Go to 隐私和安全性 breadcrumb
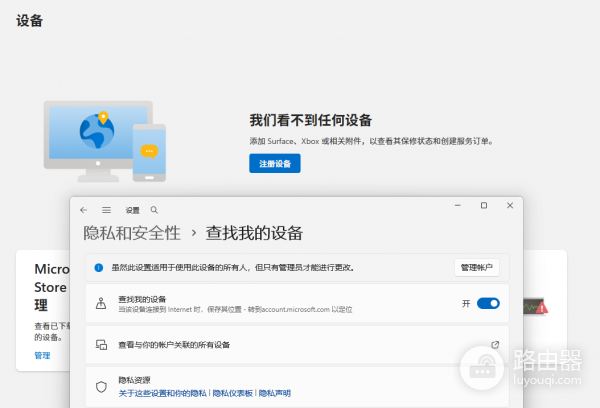 pos(132,233)
